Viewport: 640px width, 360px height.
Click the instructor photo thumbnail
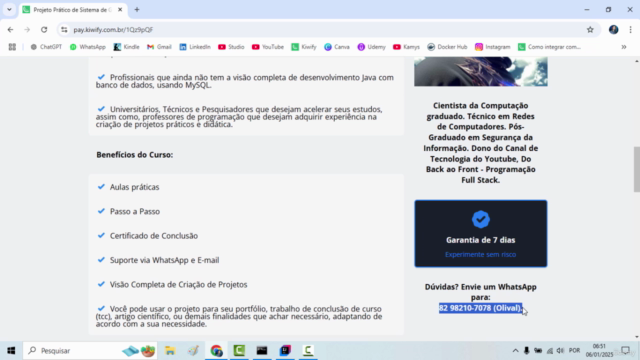pyautogui.click(x=481, y=71)
